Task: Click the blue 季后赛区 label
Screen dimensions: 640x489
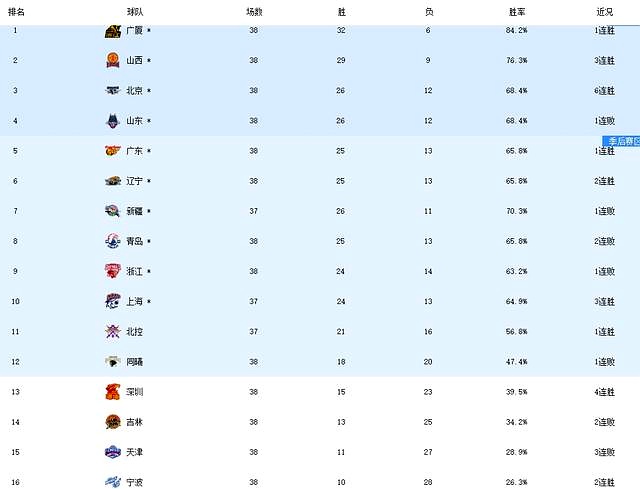Action: (x=621, y=141)
